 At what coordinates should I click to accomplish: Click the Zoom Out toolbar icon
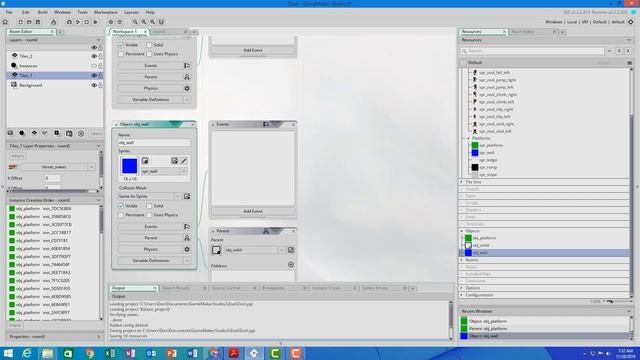coord(135,22)
